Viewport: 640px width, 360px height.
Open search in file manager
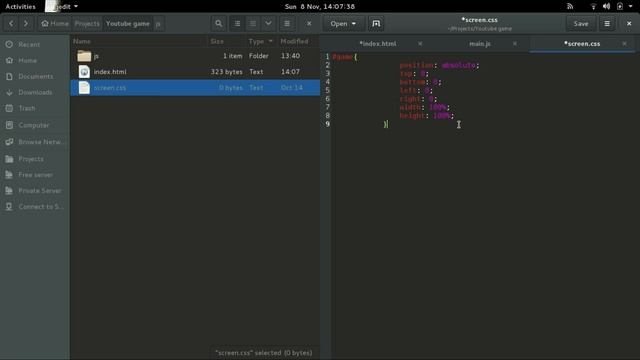[219, 24]
